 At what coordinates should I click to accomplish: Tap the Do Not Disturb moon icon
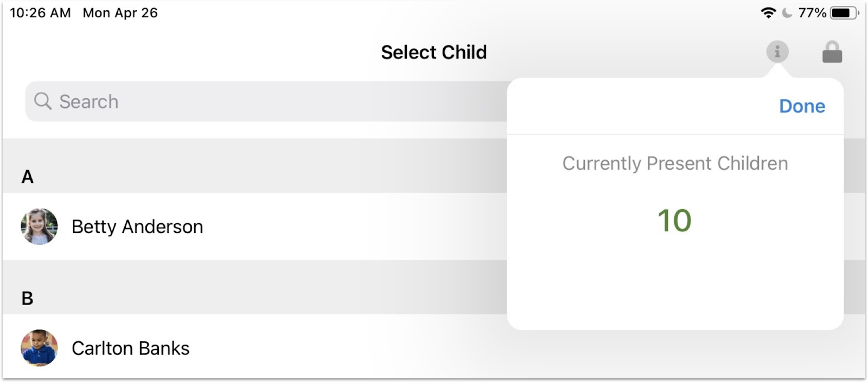pos(787,13)
